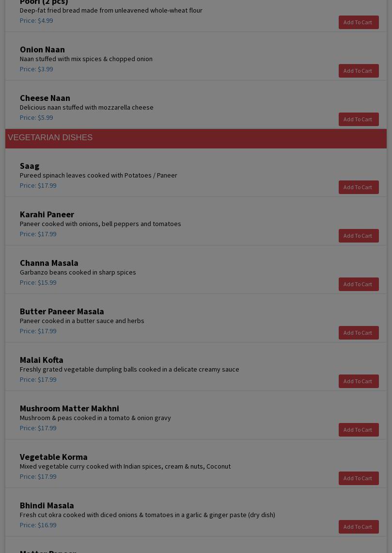Add Saag to cart
Screen dimensions: 392x553
(x=358, y=187)
